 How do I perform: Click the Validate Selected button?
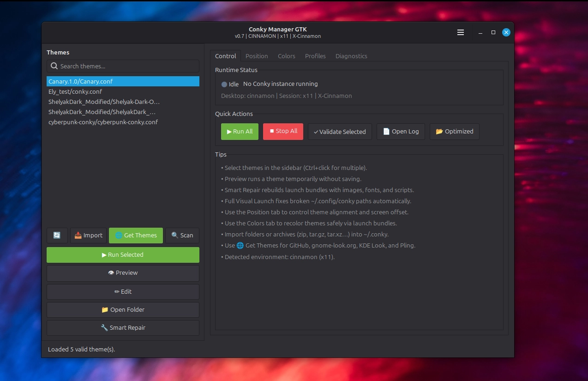point(340,132)
